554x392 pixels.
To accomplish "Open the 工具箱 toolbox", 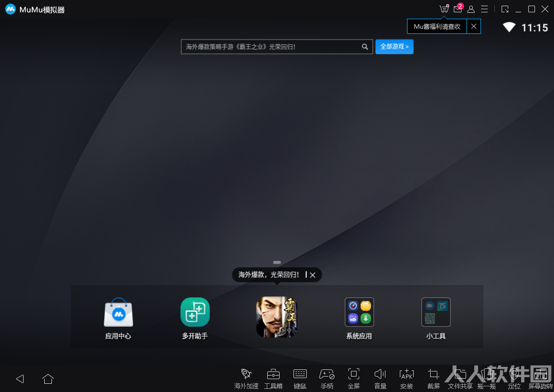I will [273, 379].
